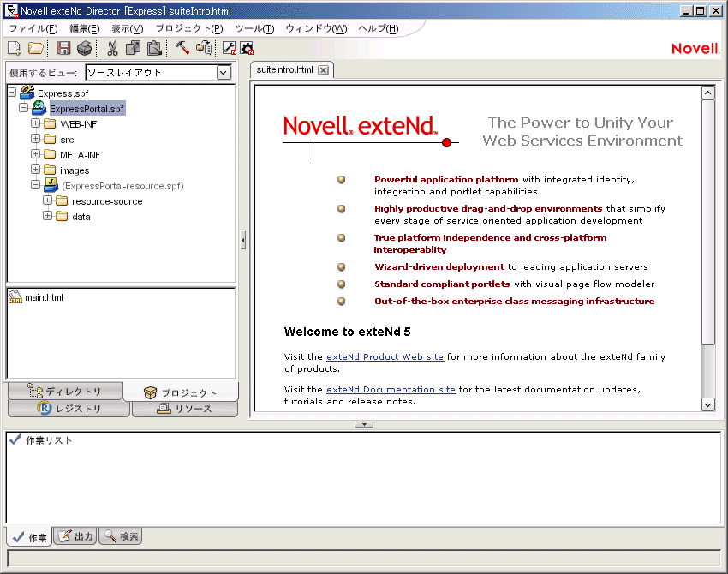Collapse the Express.spf tree node

(x=12, y=93)
